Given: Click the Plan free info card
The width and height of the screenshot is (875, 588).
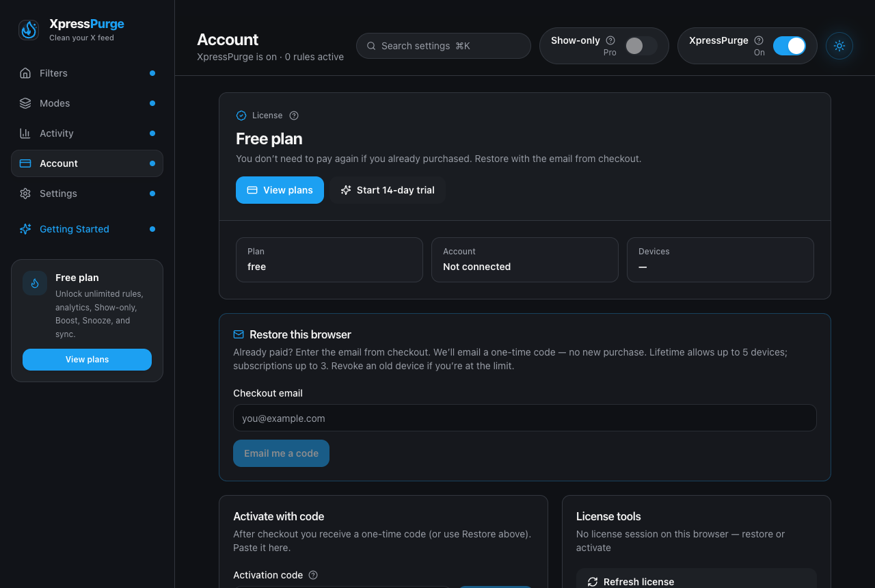Looking at the screenshot, I should [x=329, y=260].
